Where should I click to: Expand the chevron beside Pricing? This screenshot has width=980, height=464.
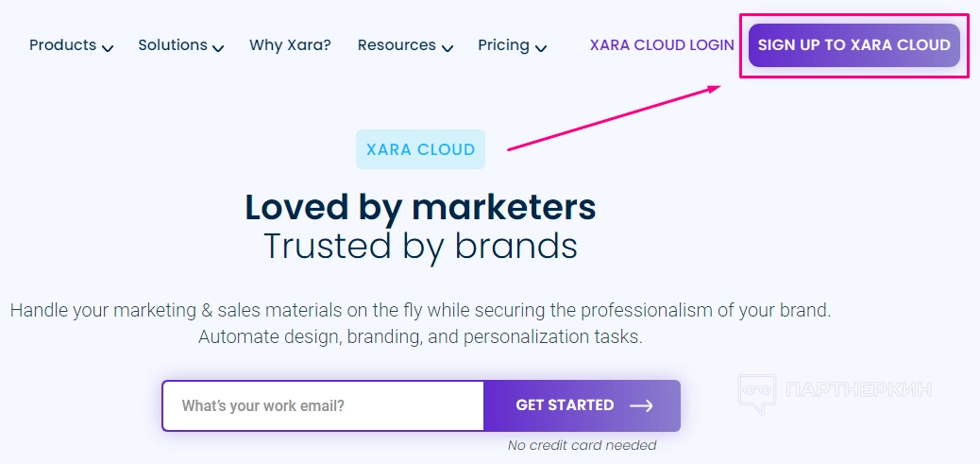pyautogui.click(x=541, y=47)
